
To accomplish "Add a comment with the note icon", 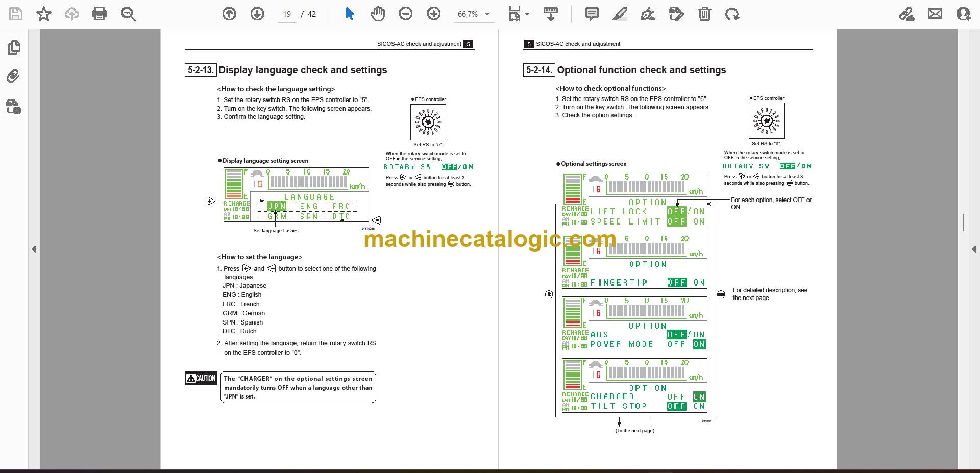I will (592, 14).
